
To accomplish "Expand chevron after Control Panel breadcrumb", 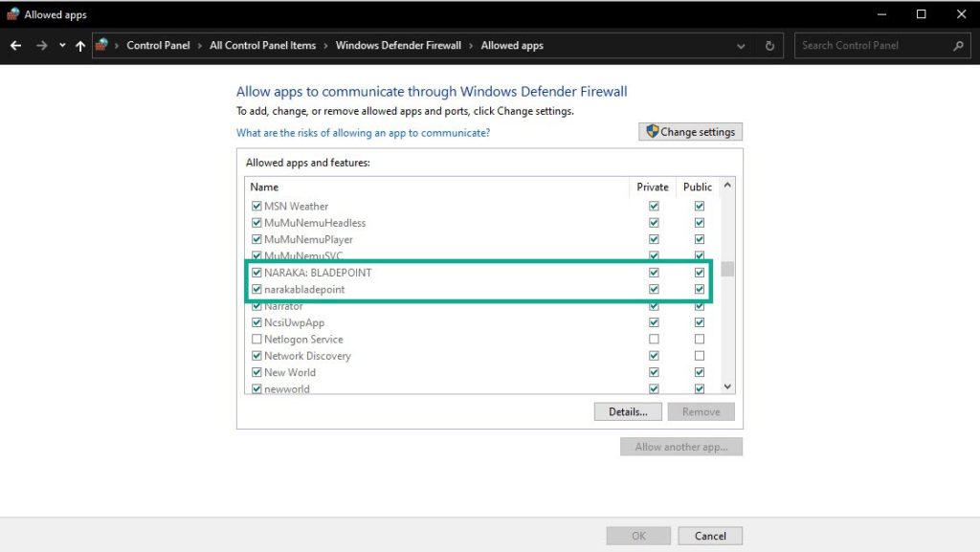I will pyautogui.click(x=200, y=46).
